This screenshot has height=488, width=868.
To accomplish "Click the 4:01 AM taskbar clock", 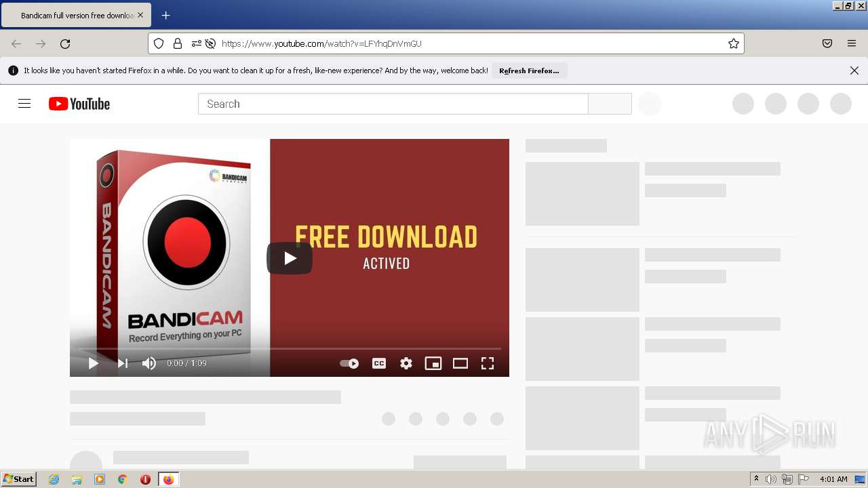I will (x=833, y=479).
